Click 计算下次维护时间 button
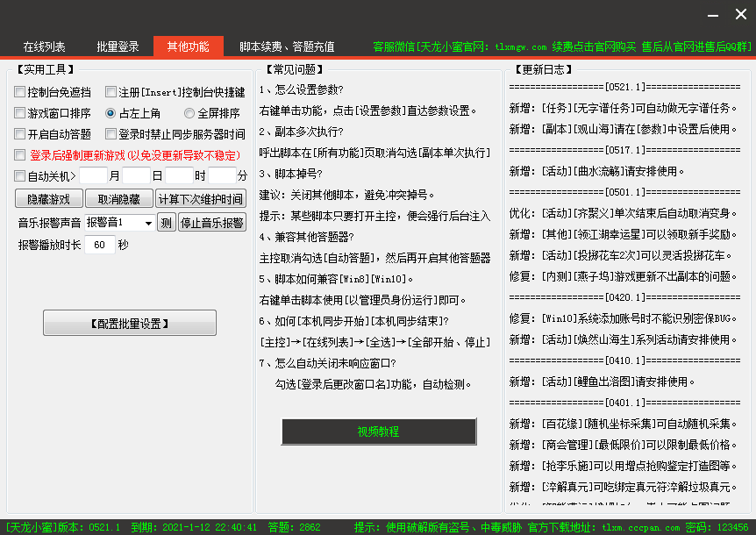This screenshot has width=756, height=535. click(201, 199)
